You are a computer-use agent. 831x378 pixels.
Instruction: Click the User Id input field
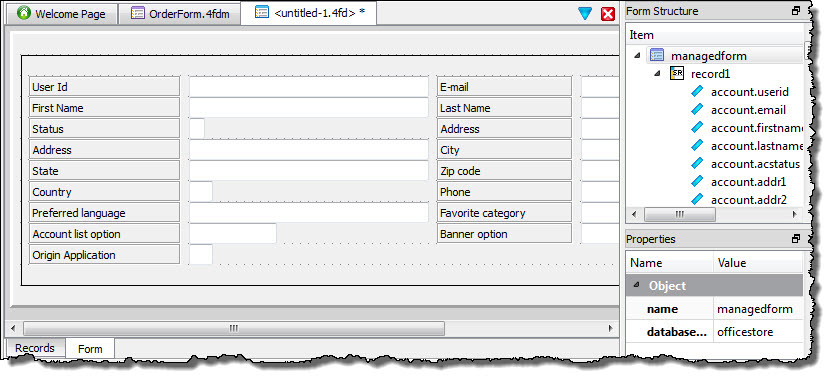308,86
